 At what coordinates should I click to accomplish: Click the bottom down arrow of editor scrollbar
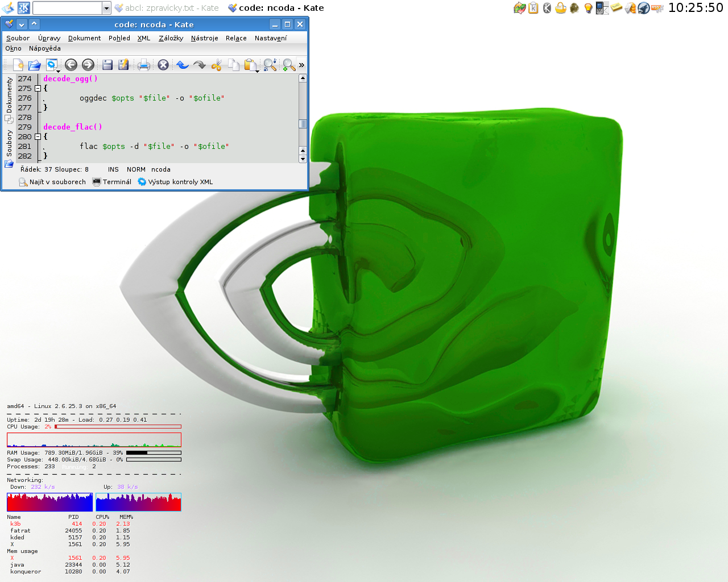point(303,159)
